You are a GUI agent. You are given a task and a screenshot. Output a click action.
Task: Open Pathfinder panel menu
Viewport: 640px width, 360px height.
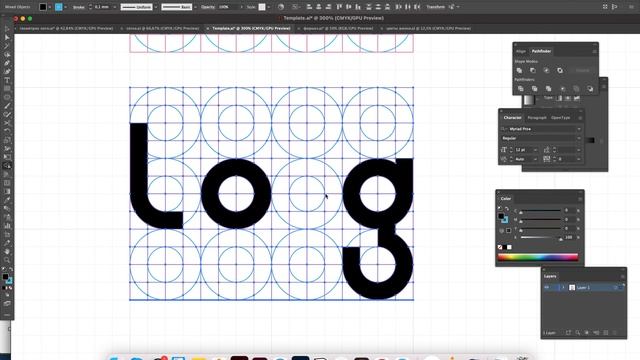[594, 51]
